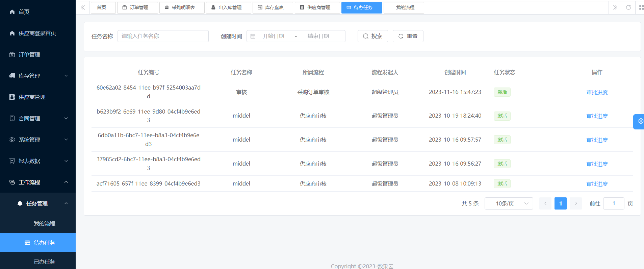Collapse the 工作流程 menu chevron
Screen dimensions: 644x269
[66, 182]
